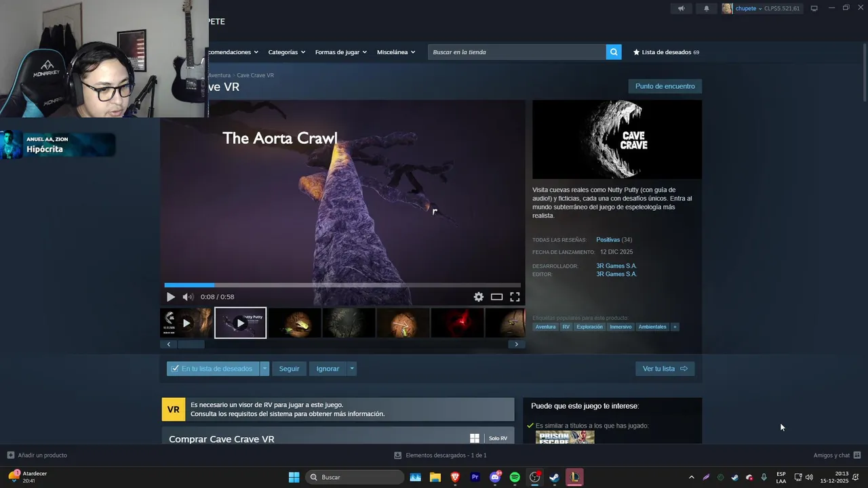Open File Explorer from taskbar

click(435, 477)
